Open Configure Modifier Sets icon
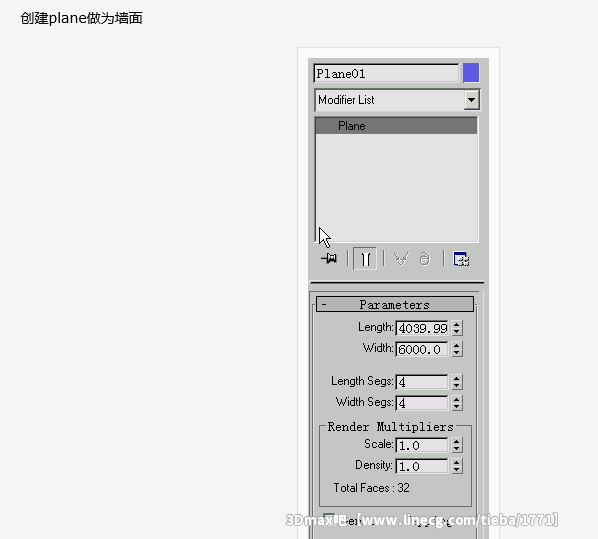 (461, 259)
